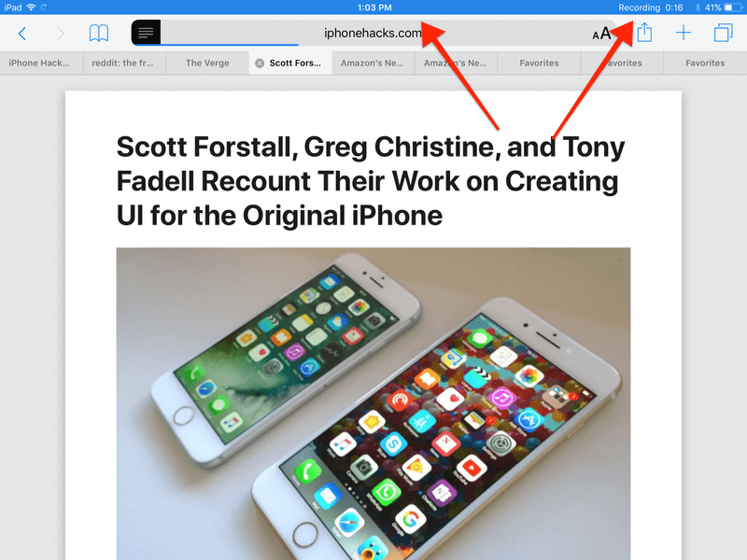Tap the Scott Forstall article headline

[371, 181]
